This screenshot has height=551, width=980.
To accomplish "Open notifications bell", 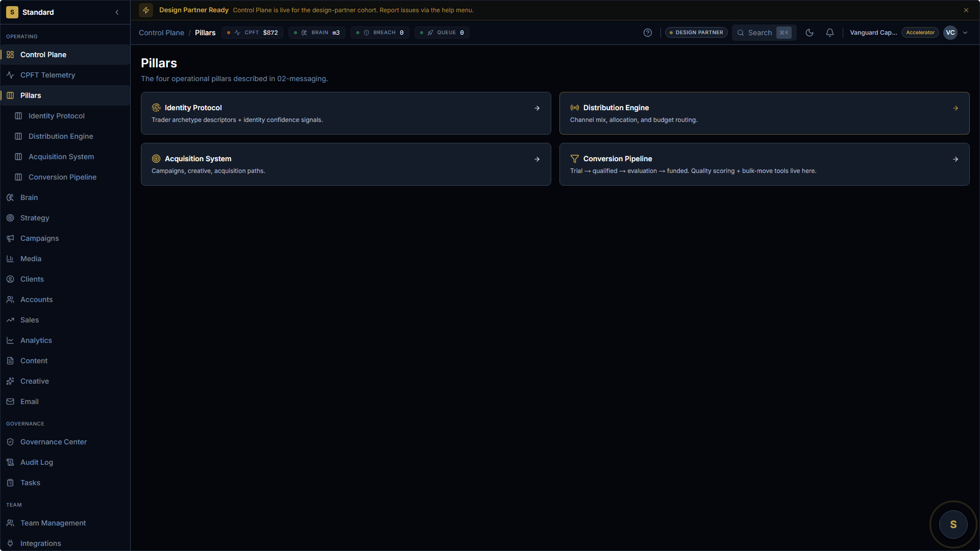I will pyautogui.click(x=830, y=33).
